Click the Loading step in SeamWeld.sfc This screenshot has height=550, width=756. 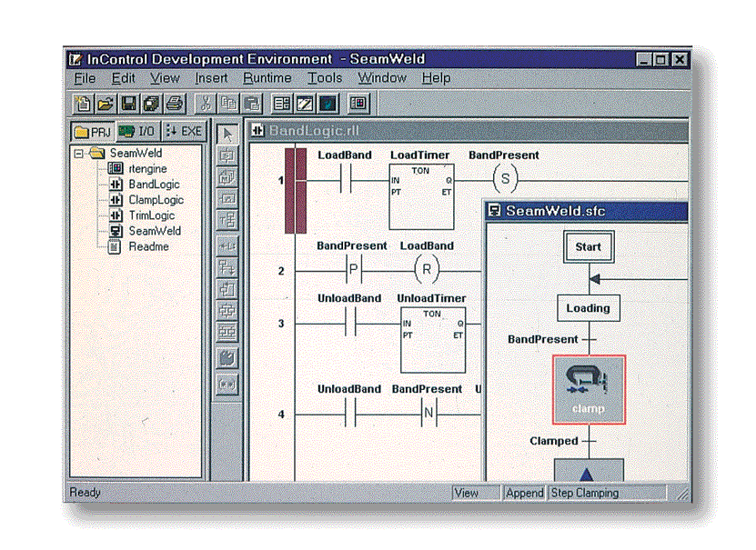(x=589, y=308)
